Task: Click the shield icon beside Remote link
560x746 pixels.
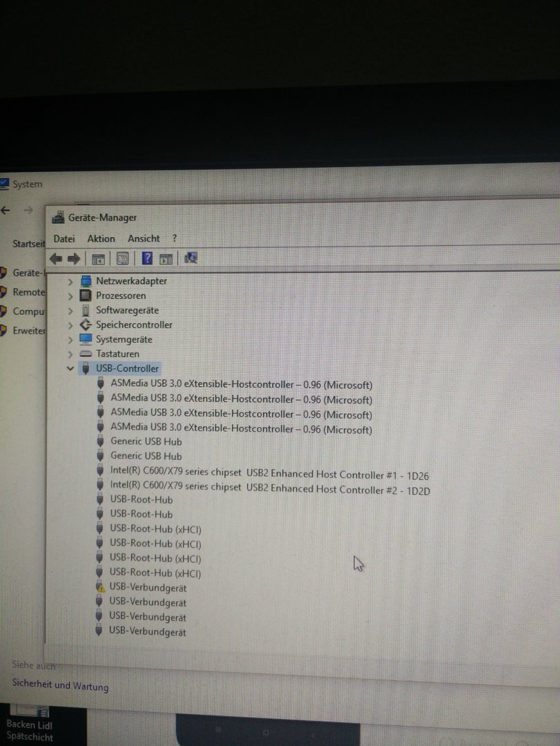Action: (x=3, y=291)
